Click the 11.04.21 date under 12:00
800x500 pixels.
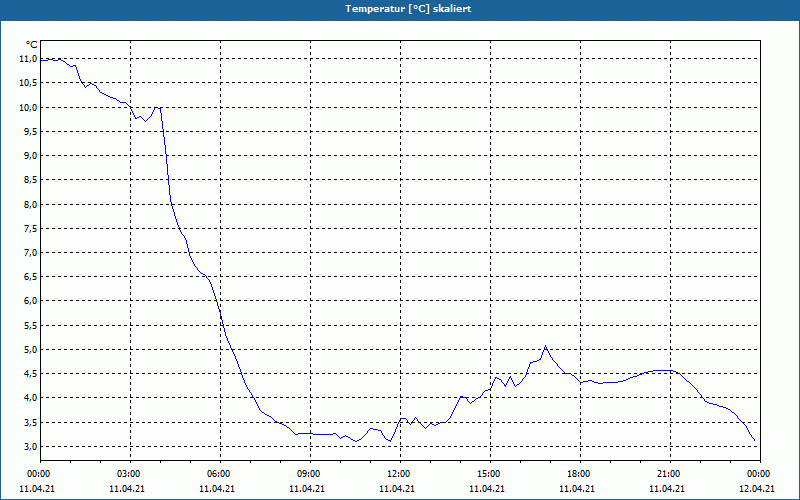pyautogui.click(x=397, y=489)
